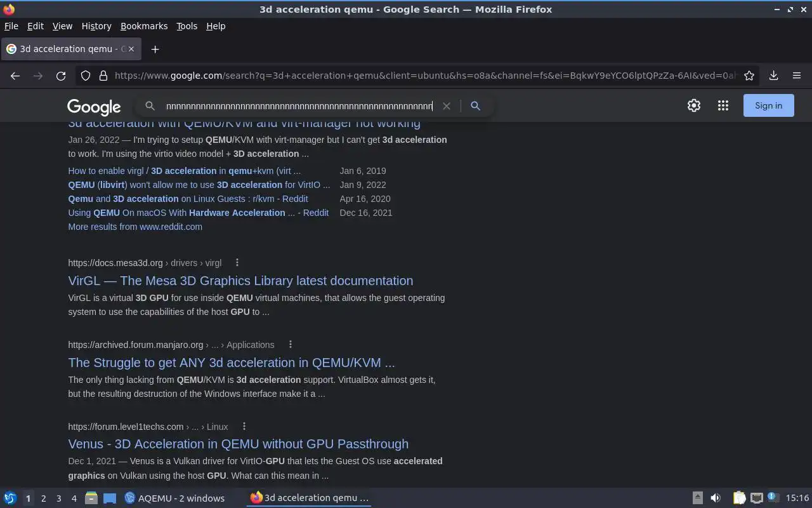812x508 pixels.
Task: Open Google quick settings gear
Action: pyautogui.click(x=694, y=105)
